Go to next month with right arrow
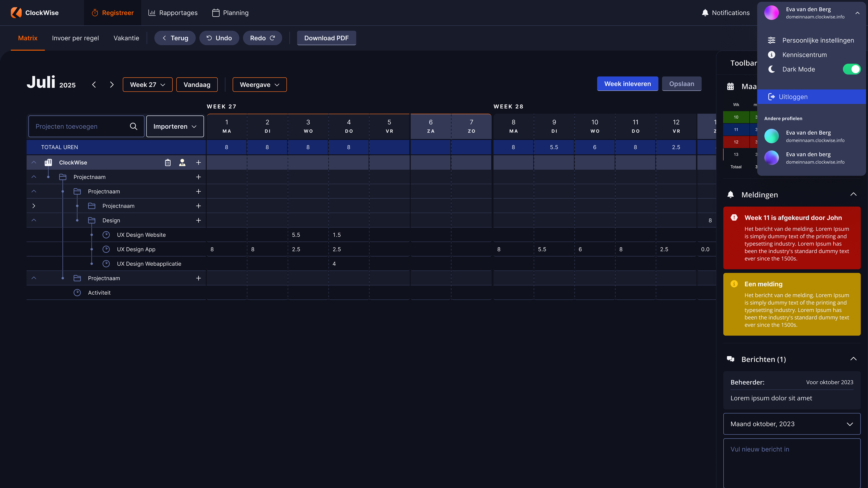 click(x=112, y=85)
